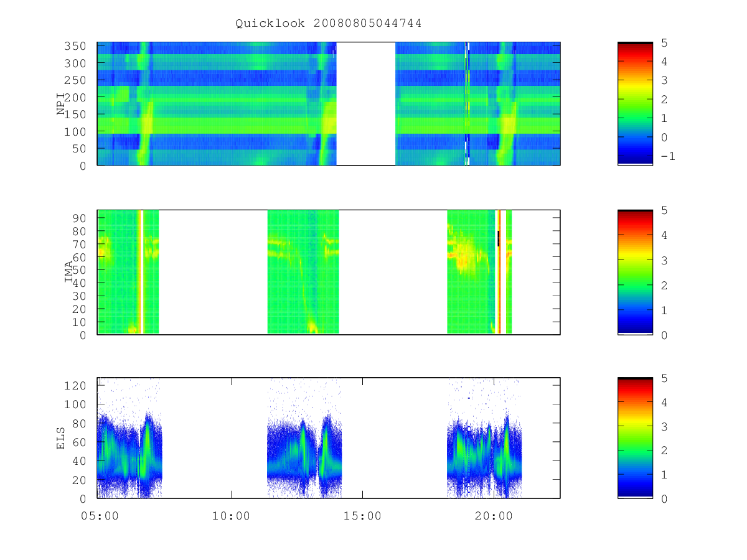Viewport: 747px width, 560px height.
Task: Click the 4 label on ELS colorbar
Action: pyautogui.click(x=664, y=402)
